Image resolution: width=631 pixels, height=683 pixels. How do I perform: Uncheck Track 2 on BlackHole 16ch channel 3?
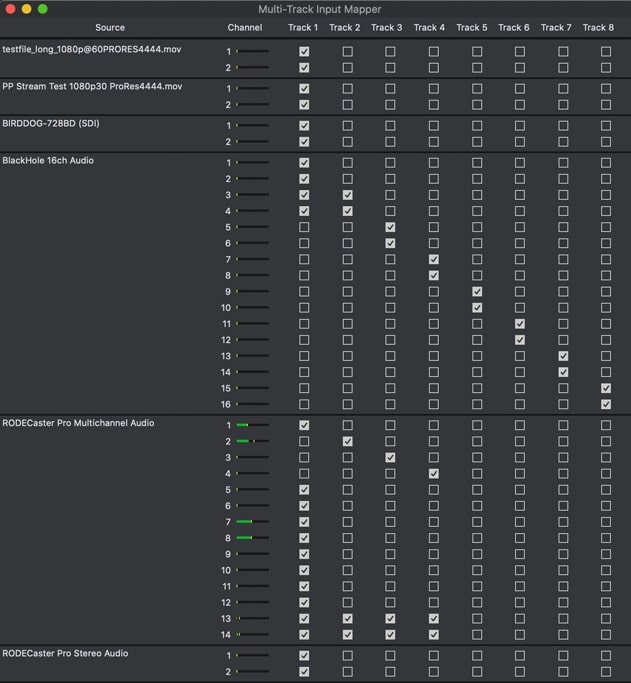click(347, 195)
